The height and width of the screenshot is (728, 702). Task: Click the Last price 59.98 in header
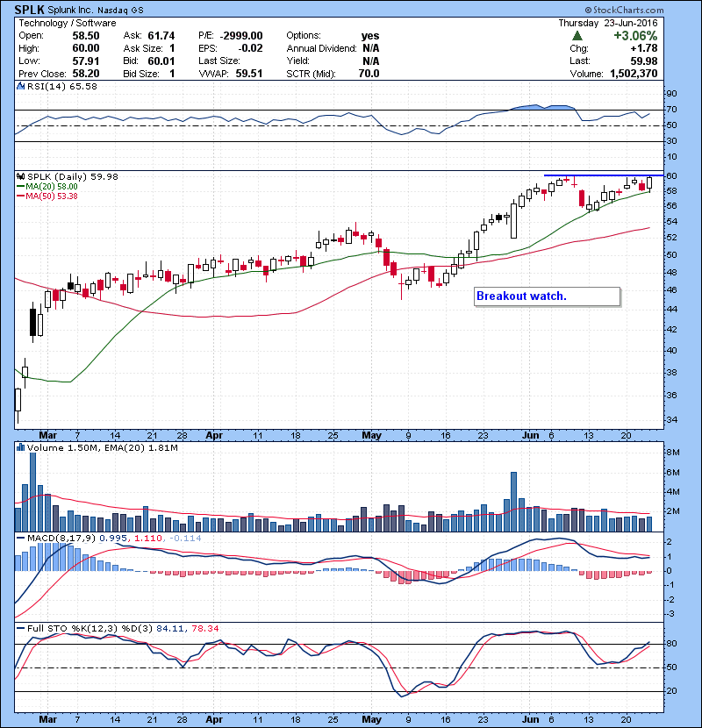coord(644,61)
